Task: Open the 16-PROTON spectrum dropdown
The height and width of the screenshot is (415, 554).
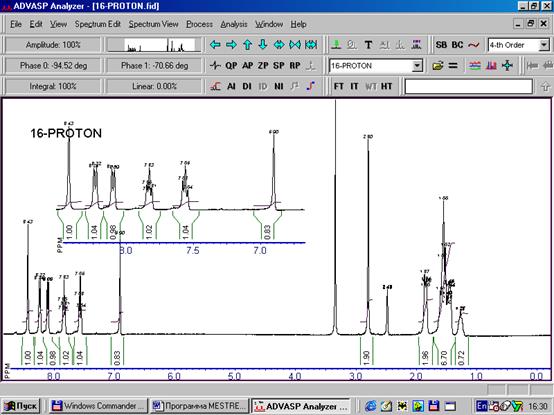Action: tap(417, 66)
